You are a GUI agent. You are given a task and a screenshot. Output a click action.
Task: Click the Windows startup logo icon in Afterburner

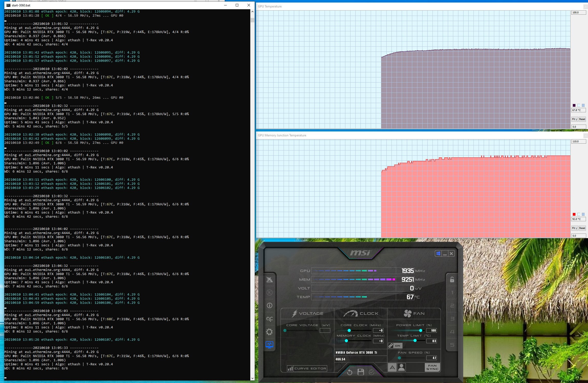[438, 254]
